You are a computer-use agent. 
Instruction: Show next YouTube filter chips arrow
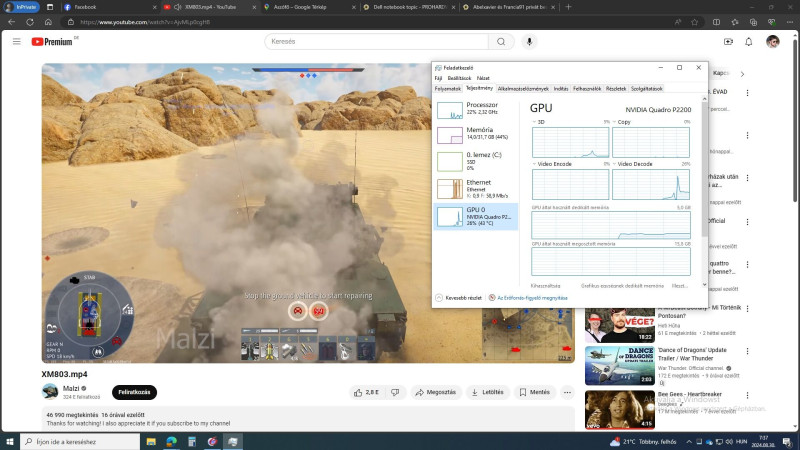tap(742, 74)
